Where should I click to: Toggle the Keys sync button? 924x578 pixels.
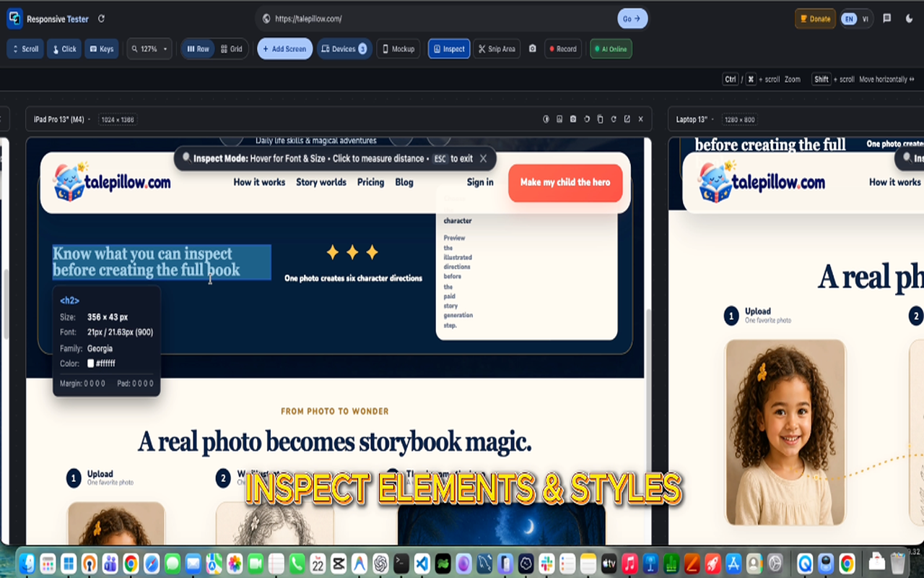(x=102, y=49)
